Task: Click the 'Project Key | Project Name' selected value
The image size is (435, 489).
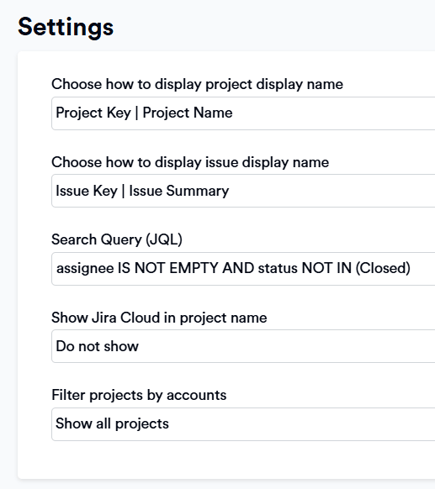Action: 144,113
